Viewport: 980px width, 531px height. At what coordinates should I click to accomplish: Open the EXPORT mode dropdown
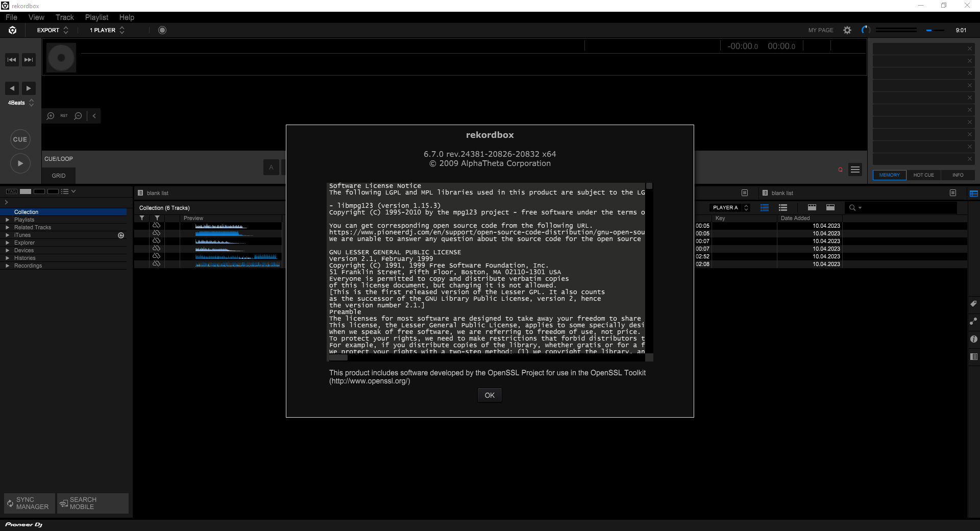click(53, 30)
